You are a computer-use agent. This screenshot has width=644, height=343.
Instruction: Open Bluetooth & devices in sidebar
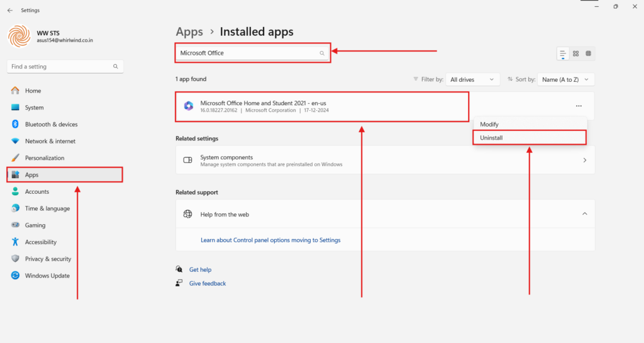[x=51, y=125]
